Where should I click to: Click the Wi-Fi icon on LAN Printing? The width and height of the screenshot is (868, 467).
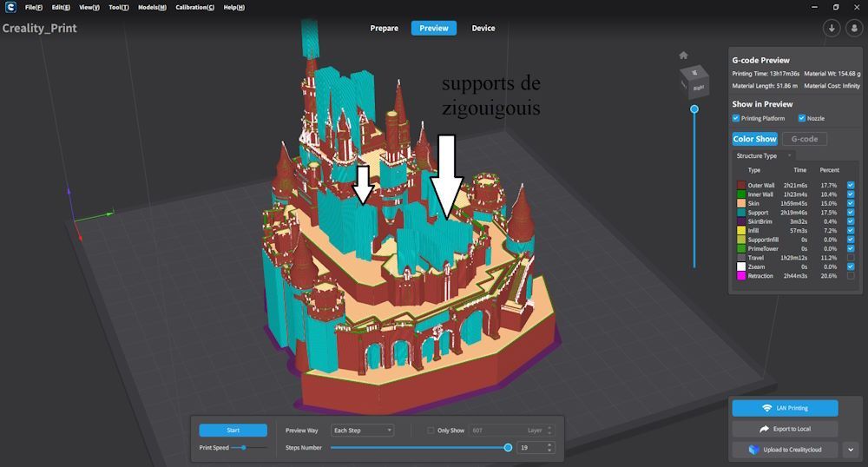[x=766, y=408]
